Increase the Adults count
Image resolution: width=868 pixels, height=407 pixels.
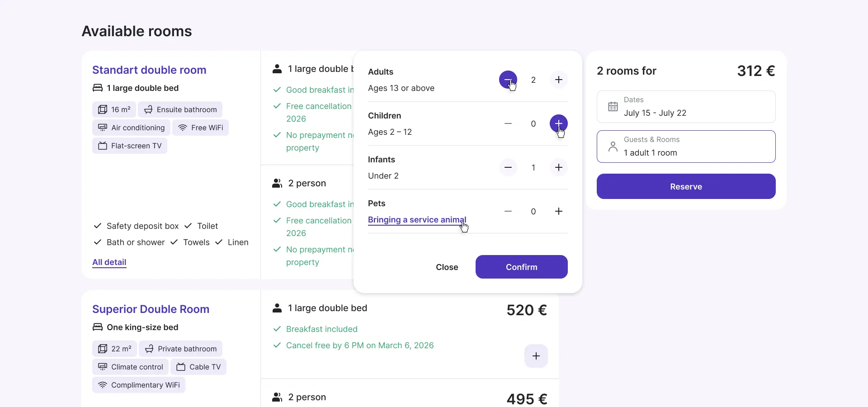coord(559,80)
